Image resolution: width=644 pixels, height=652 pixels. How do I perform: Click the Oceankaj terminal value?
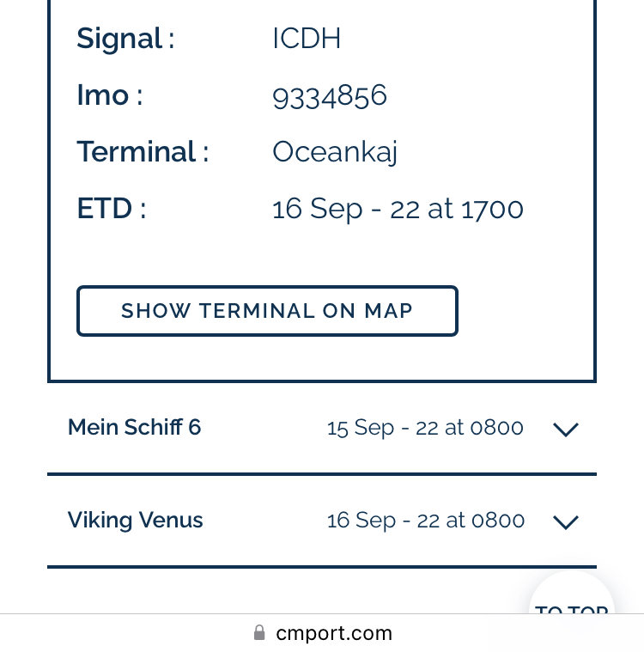[x=335, y=153]
